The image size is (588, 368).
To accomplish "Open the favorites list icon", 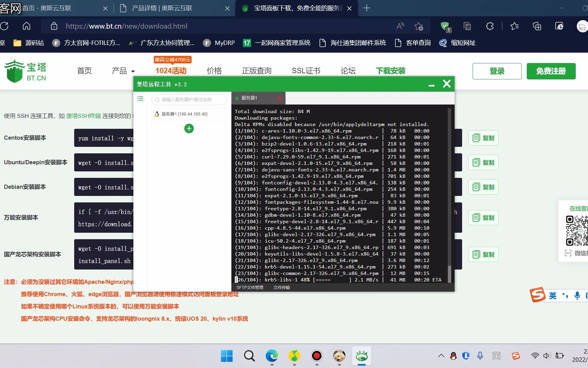I will (514, 26).
